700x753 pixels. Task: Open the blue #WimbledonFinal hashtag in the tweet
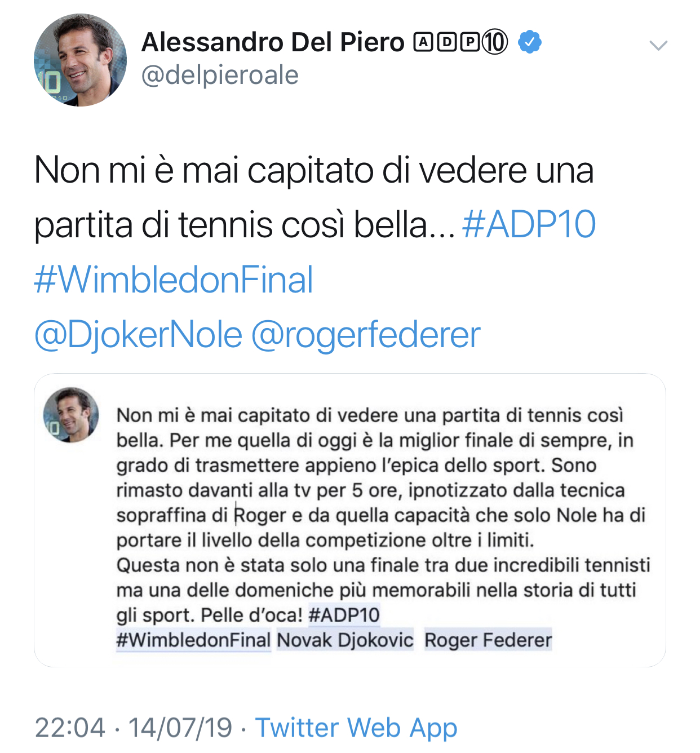174,280
